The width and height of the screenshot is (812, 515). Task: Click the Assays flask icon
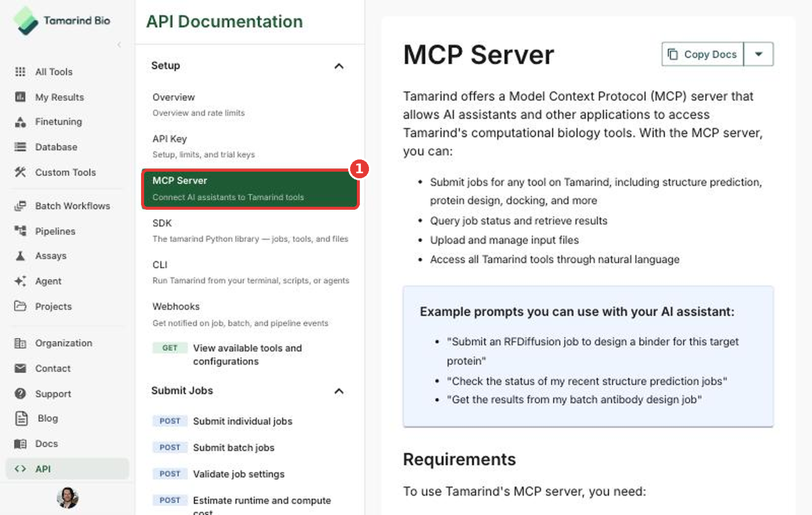coord(20,255)
